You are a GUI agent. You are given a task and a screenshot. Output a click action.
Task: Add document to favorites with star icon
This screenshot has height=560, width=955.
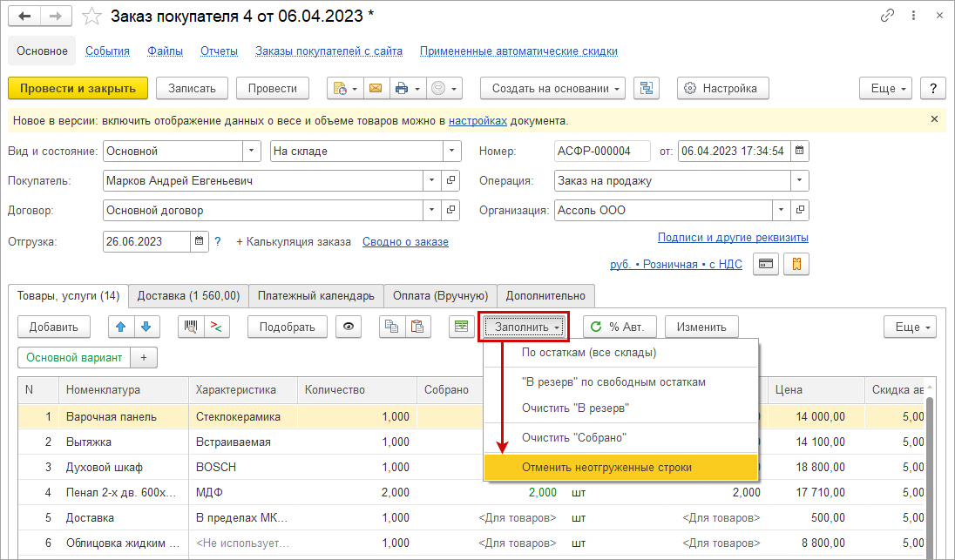(x=91, y=17)
